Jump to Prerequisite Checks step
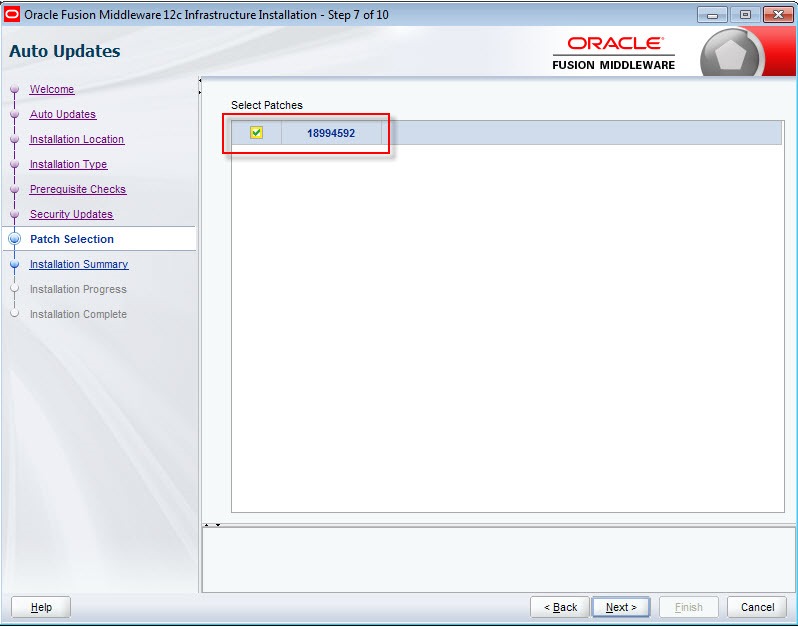The image size is (798, 630). tap(78, 189)
